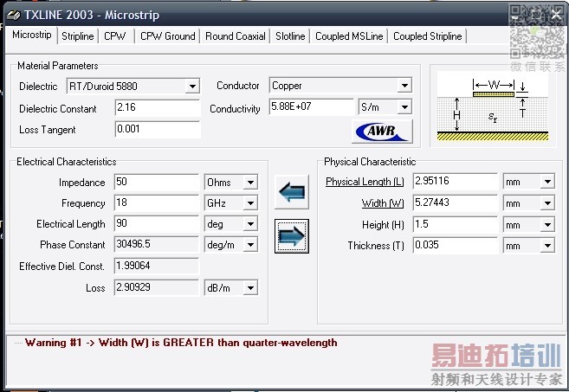Click the Width (W) label
Image resolution: width=569 pixels, height=392 pixels.
tap(383, 203)
